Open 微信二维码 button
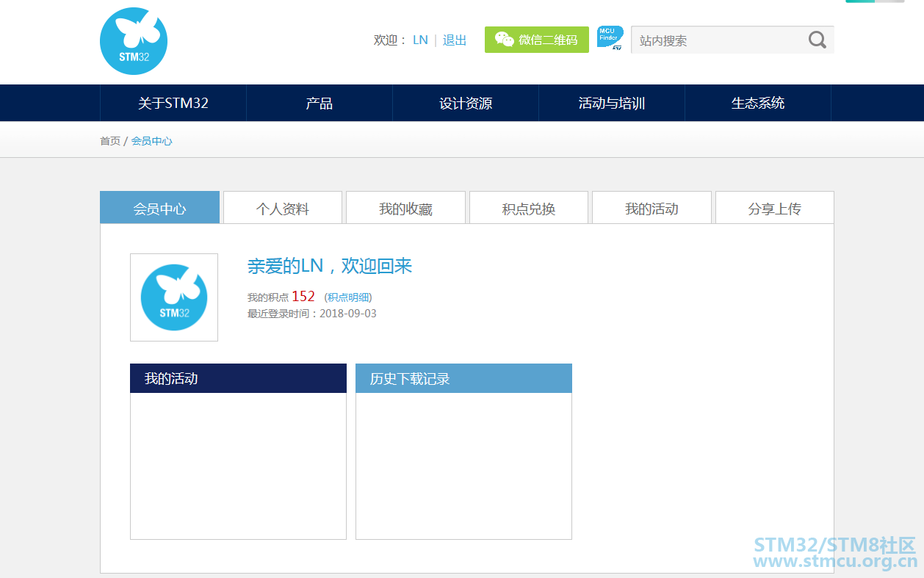The height and width of the screenshot is (578, 924). [537, 40]
